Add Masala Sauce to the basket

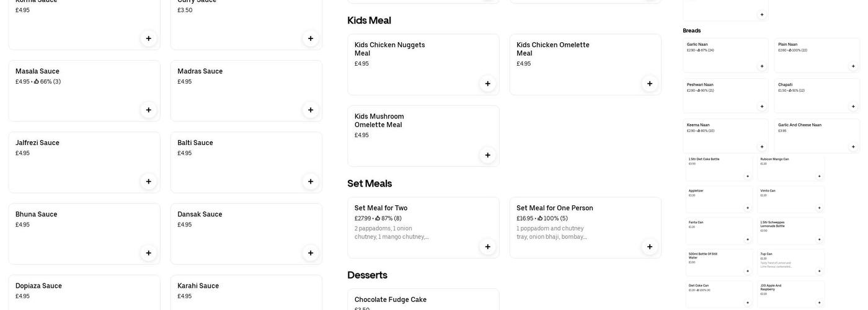click(x=148, y=110)
